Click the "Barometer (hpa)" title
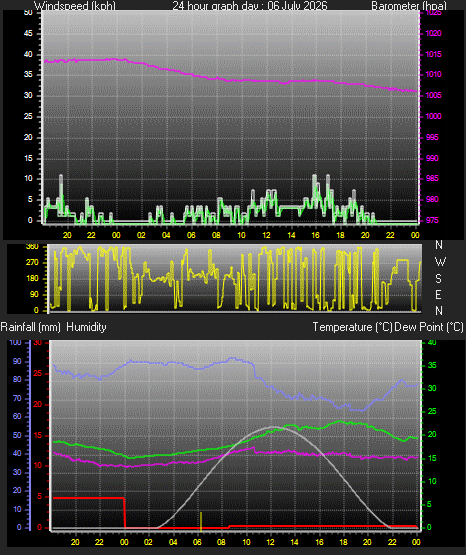 [x=409, y=6]
